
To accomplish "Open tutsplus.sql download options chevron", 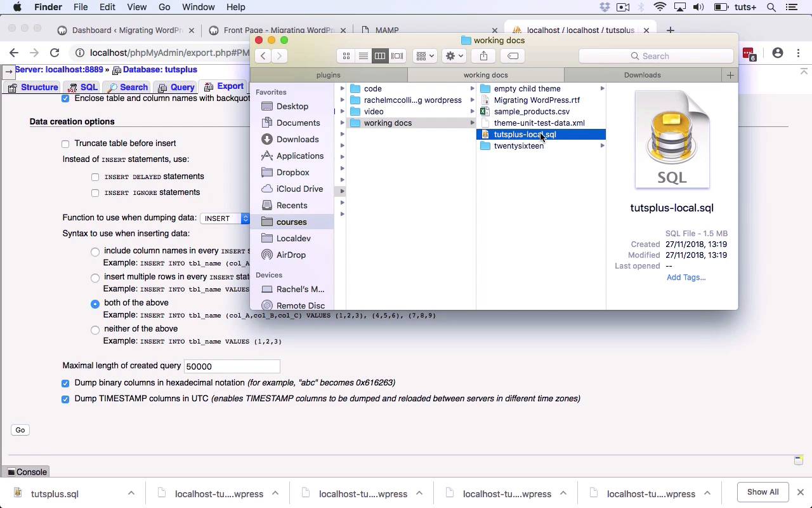I will [131, 493].
